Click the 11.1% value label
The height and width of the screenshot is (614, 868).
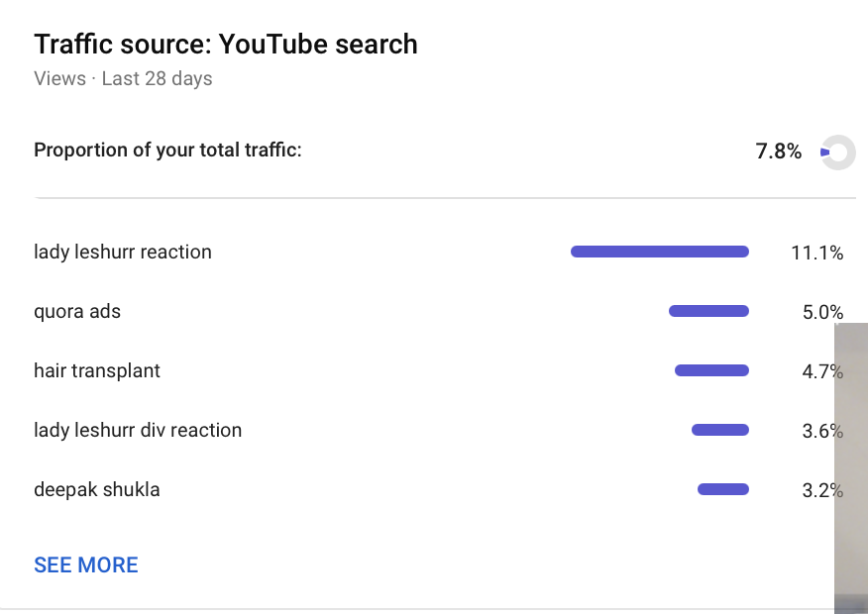[817, 253]
